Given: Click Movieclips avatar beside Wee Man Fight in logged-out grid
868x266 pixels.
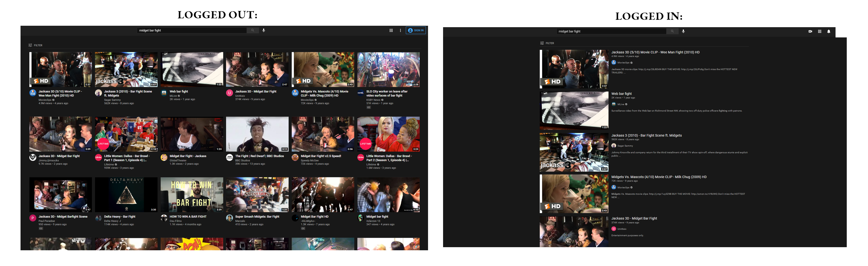Looking at the screenshot, I should coord(33,93).
